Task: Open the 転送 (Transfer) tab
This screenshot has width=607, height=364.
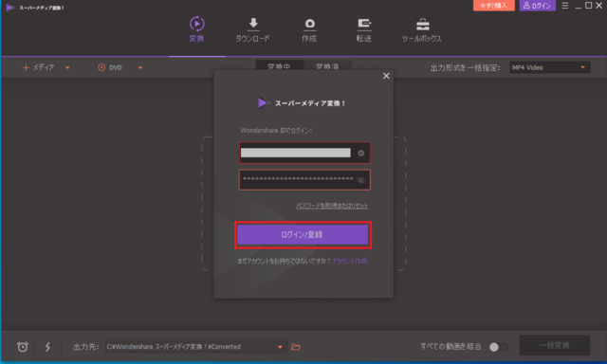Action: 364,29
